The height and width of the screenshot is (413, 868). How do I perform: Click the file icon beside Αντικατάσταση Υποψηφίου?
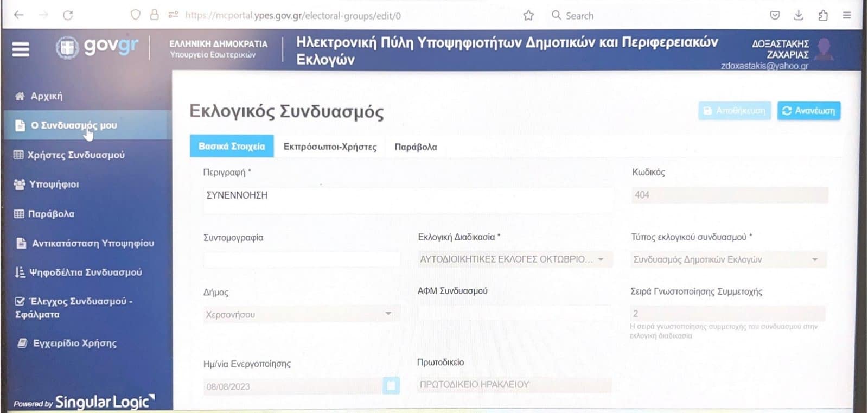click(x=21, y=243)
